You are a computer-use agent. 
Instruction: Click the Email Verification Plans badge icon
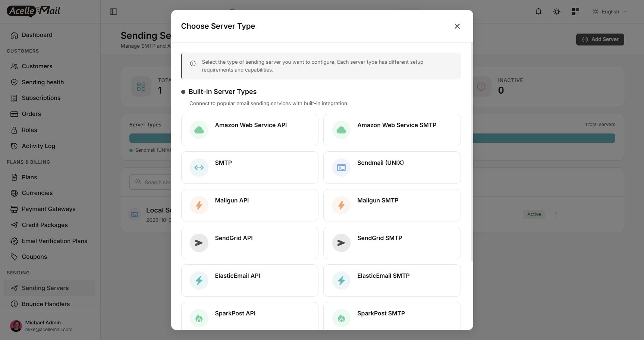[x=14, y=241]
